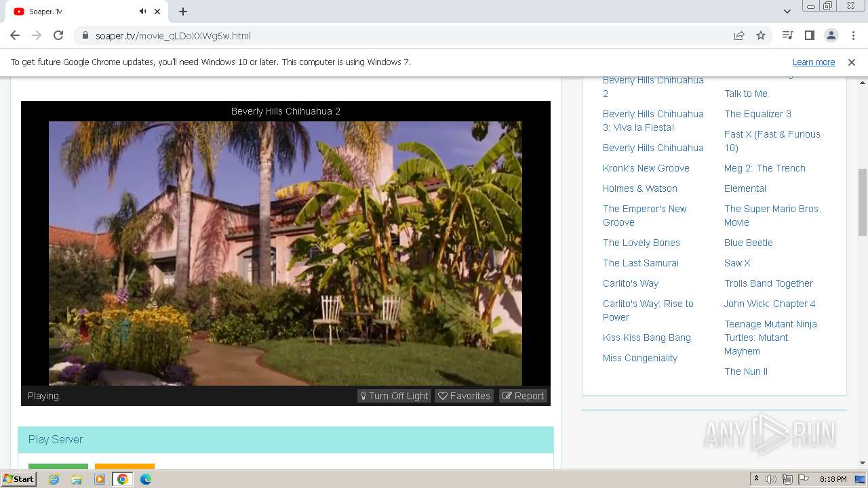The height and width of the screenshot is (488, 868).
Task: Go back to the previous page
Action: (15, 36)
